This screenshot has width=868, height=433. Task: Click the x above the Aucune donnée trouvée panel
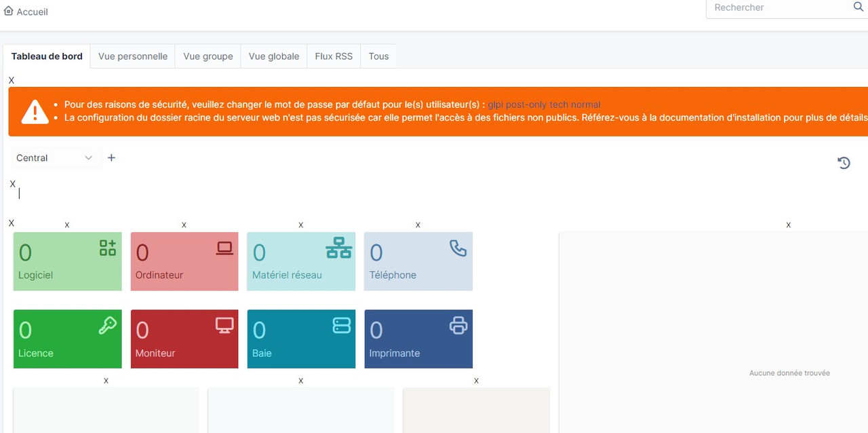788,225
